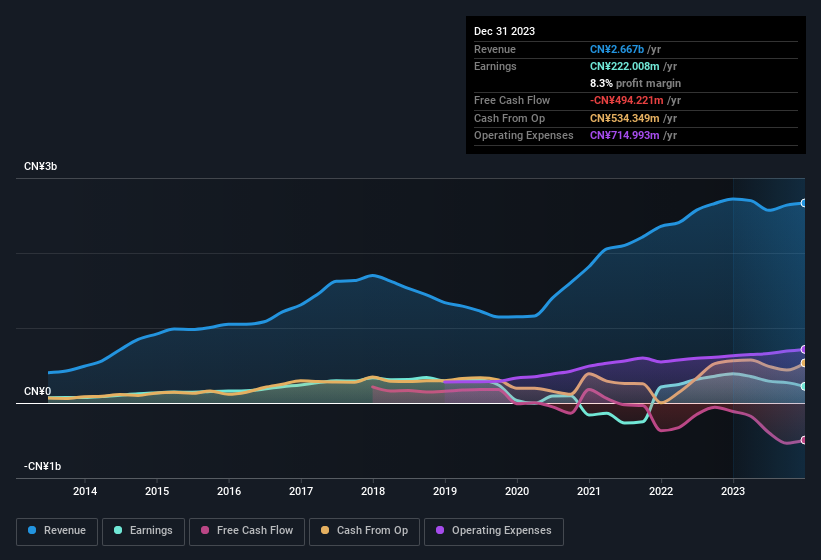Click the Revenue endpoint marker on chart
This screenshot has width=821, height=560.
click(x=803, y=203)
